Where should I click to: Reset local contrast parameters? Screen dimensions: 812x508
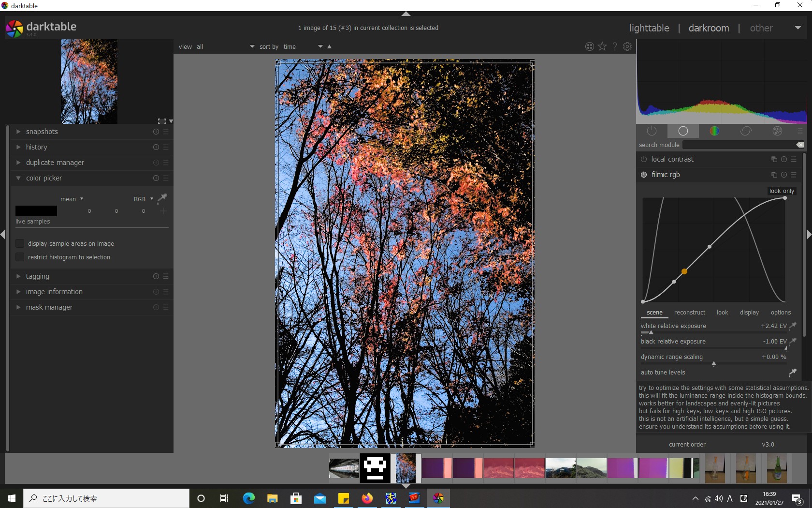[x=784, y=159]
